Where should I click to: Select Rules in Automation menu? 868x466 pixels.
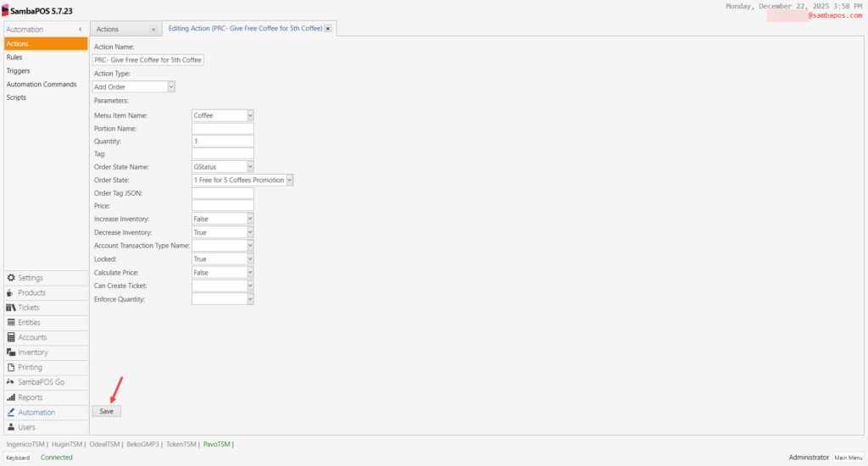tap(14, 57)
